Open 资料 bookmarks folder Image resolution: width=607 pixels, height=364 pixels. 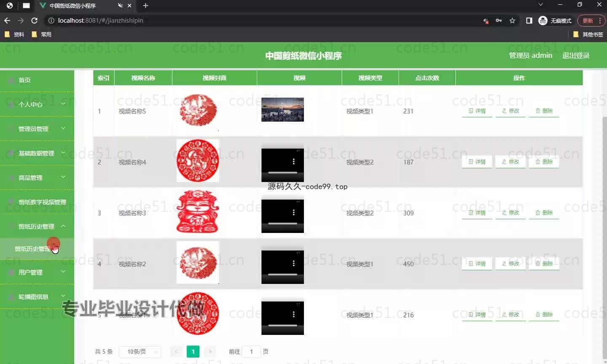[14, 35]
